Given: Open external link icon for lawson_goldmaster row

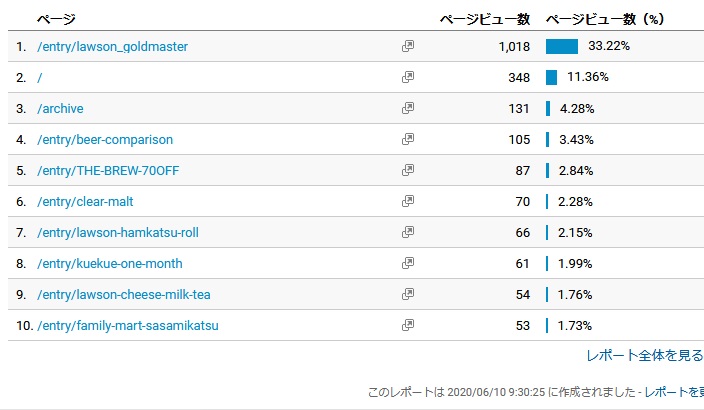Looking at the screenshot, I should point(408,46).
